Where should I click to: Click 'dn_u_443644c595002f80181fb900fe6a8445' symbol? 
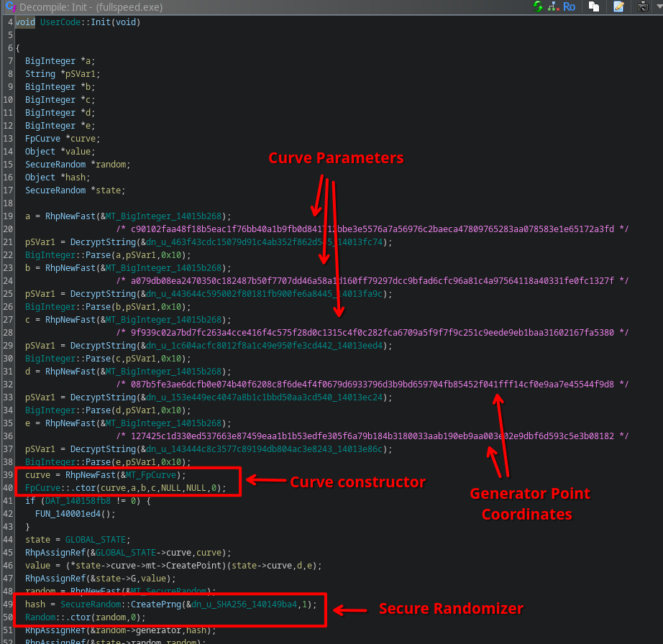(x=265, y=294)
